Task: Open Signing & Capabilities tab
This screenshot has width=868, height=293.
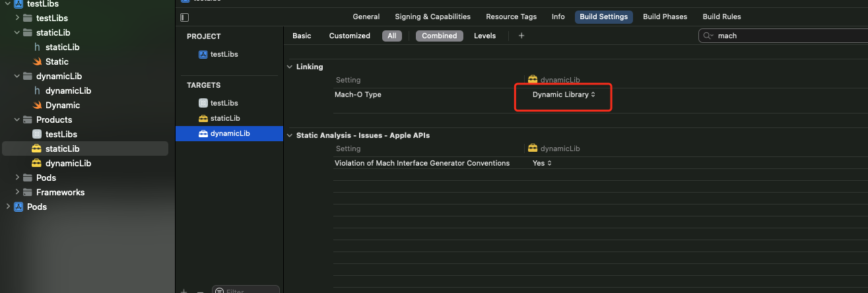Action: (x=433, y=16)
